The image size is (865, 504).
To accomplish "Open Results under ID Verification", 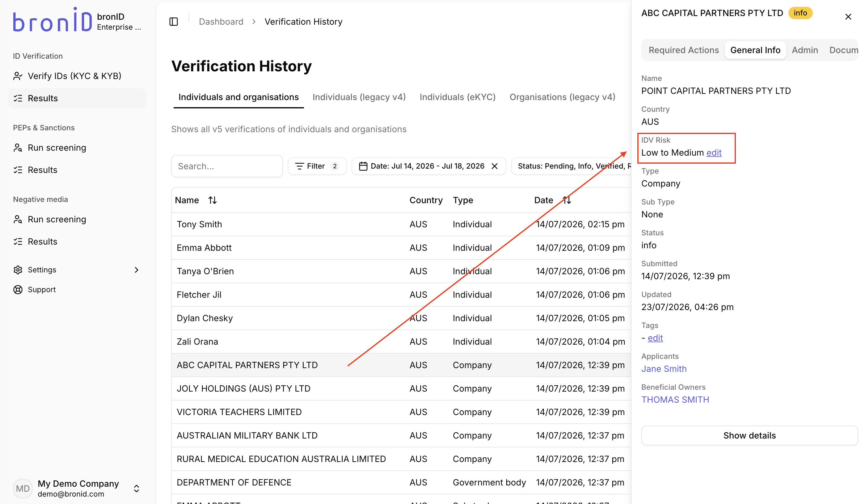I will coord(77,98).
